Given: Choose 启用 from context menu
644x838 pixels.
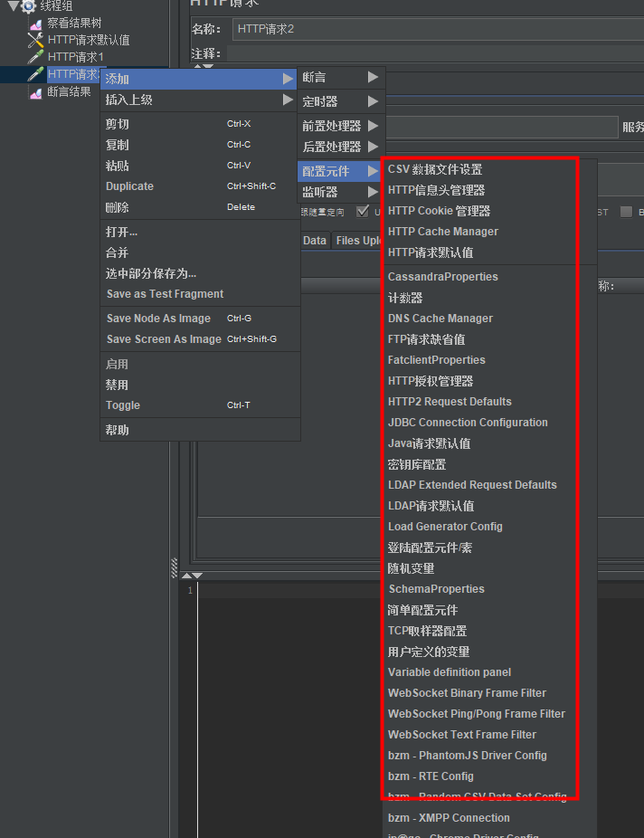Looking at the screenshot, I should [200, 365].
